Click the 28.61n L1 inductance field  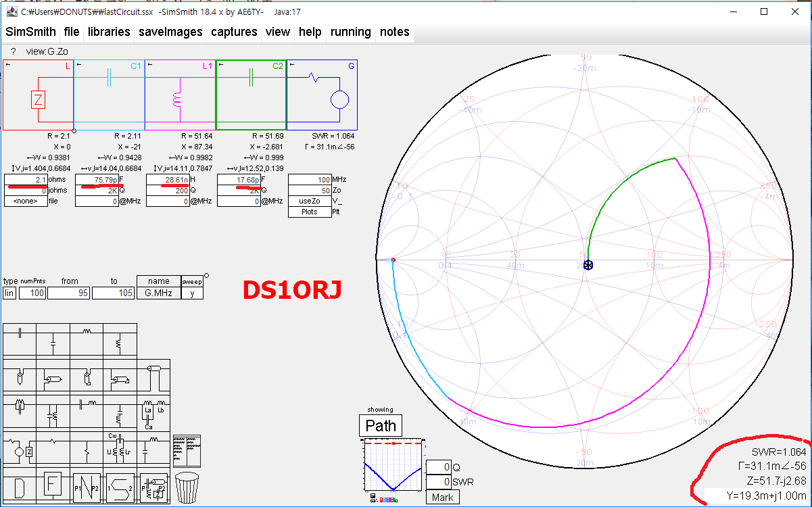click(x=168, y=180)
